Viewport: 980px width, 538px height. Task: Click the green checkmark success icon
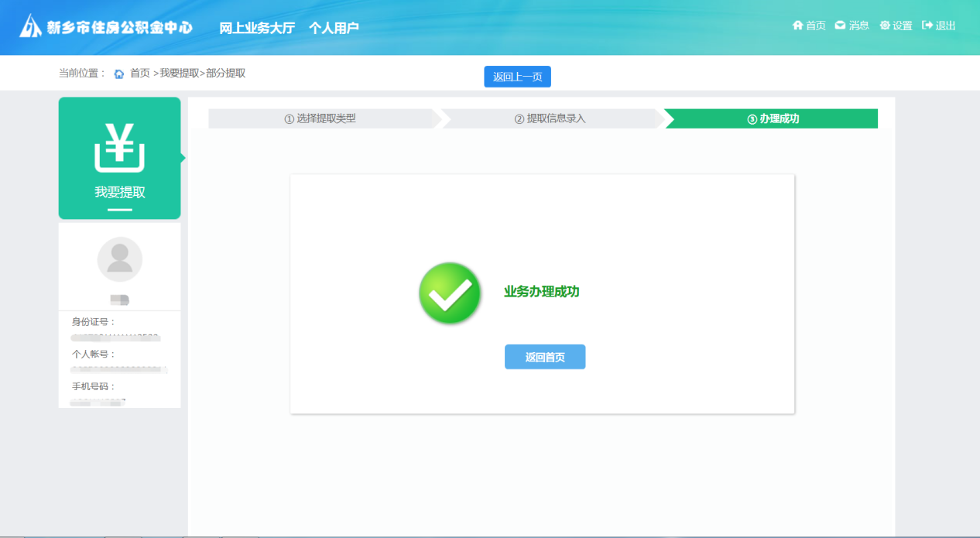pyautogui.click(x=450, y=293)
